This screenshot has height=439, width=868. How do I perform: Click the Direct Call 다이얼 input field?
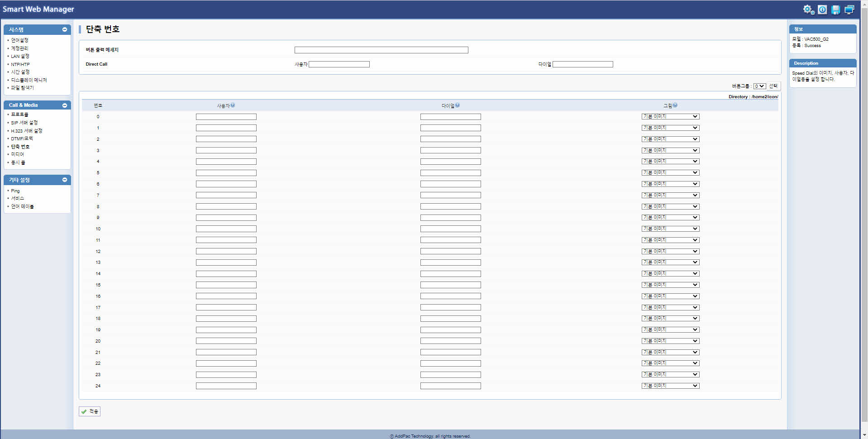click(x=582, y=64)
